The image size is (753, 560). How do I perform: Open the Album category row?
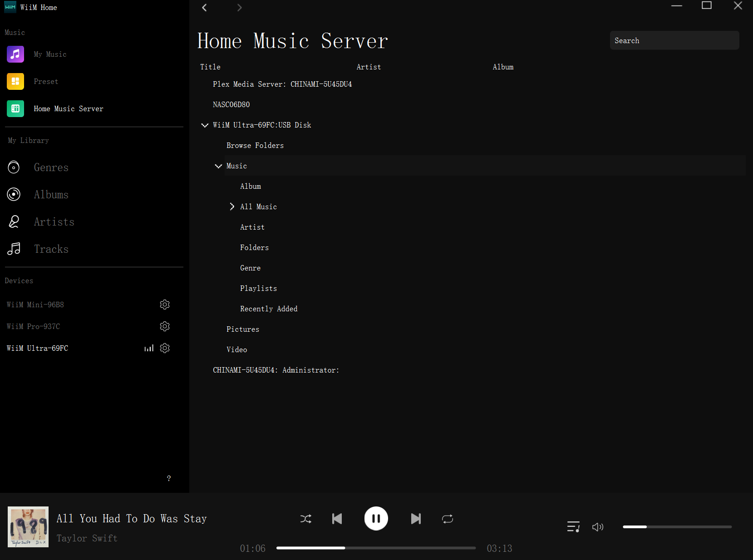point(251,186)
